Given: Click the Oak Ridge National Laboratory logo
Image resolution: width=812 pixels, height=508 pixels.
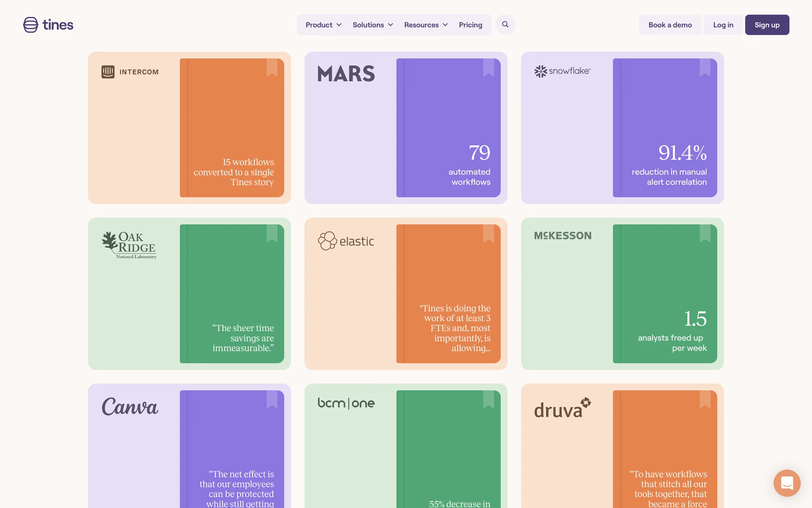Looking at the screenshot, I should pyautogui.click(x=129, y=245).
